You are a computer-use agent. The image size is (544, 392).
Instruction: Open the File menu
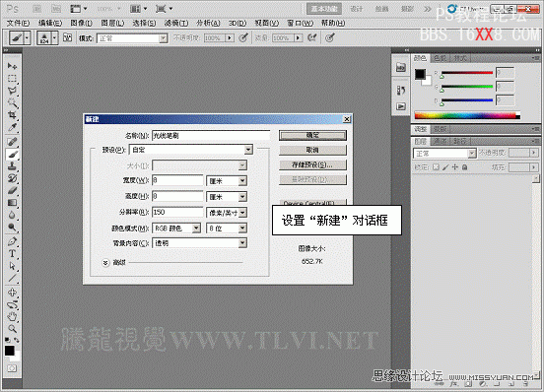point(18,23)
